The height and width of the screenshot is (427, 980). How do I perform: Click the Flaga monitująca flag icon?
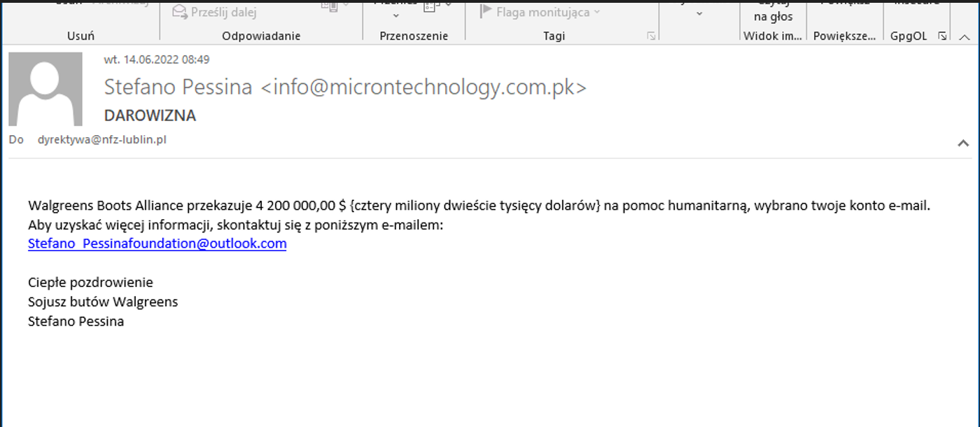[x=486, y=12]
